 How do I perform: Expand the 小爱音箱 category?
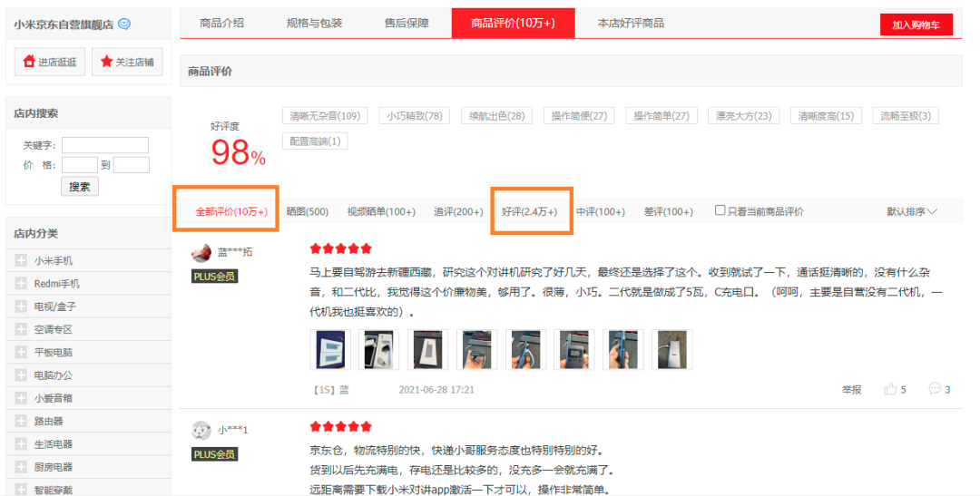click(21, 398)
